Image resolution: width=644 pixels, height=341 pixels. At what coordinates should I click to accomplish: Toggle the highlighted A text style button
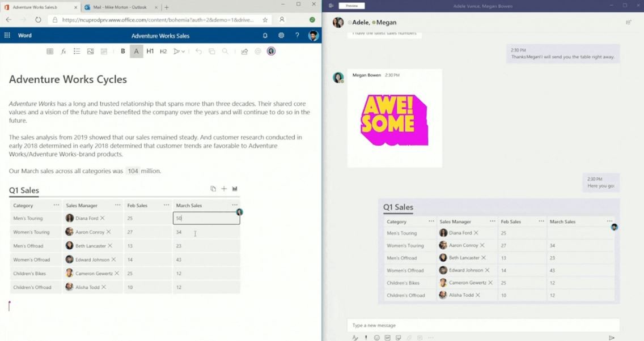(x=137, y=52)
